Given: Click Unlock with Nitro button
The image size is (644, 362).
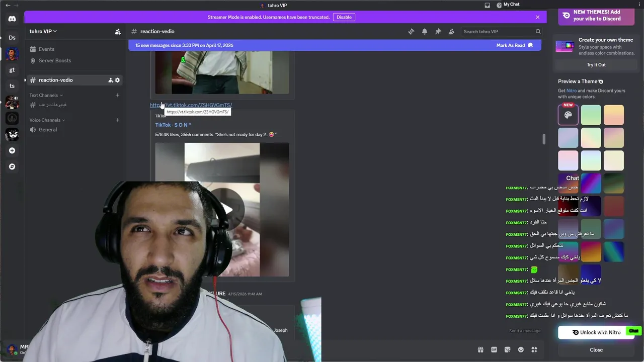Looking at the screenshot, I should 596,332.
